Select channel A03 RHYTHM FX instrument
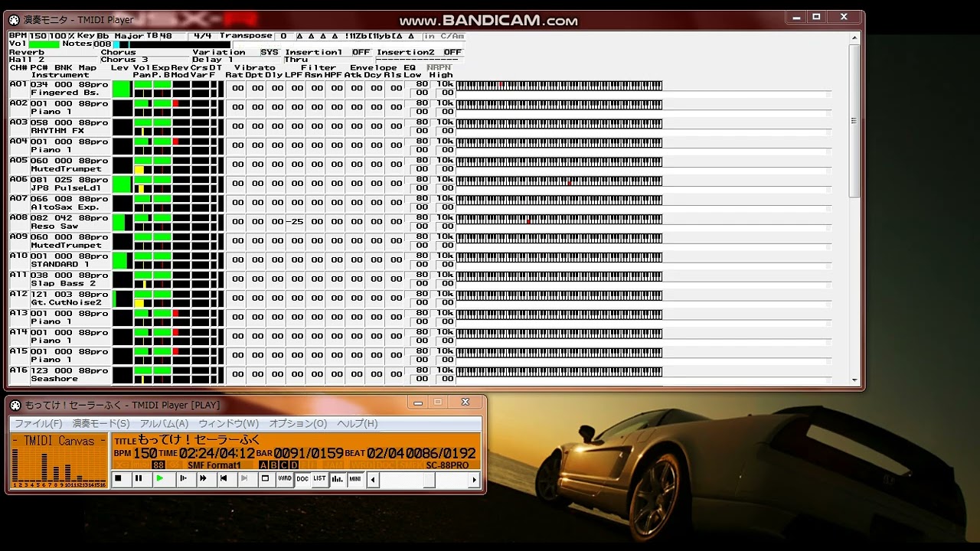The image size is (980, 551). point(70,127)
